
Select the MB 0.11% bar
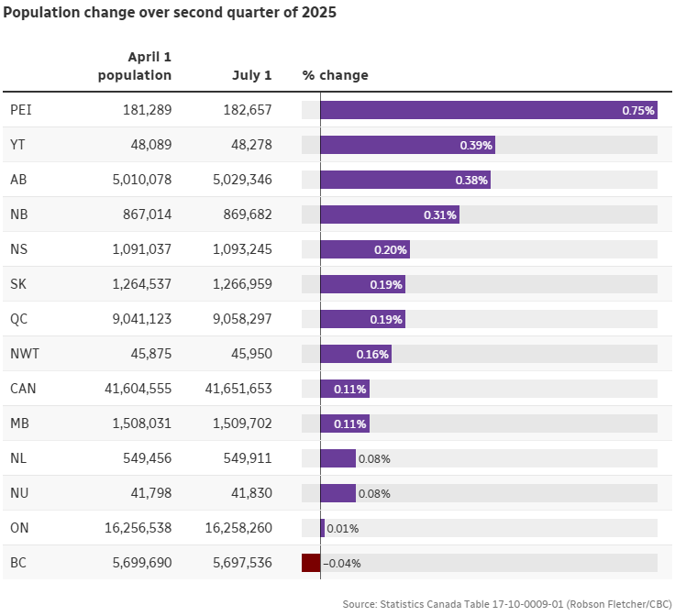pyautogui.click(x=344, y=423)
